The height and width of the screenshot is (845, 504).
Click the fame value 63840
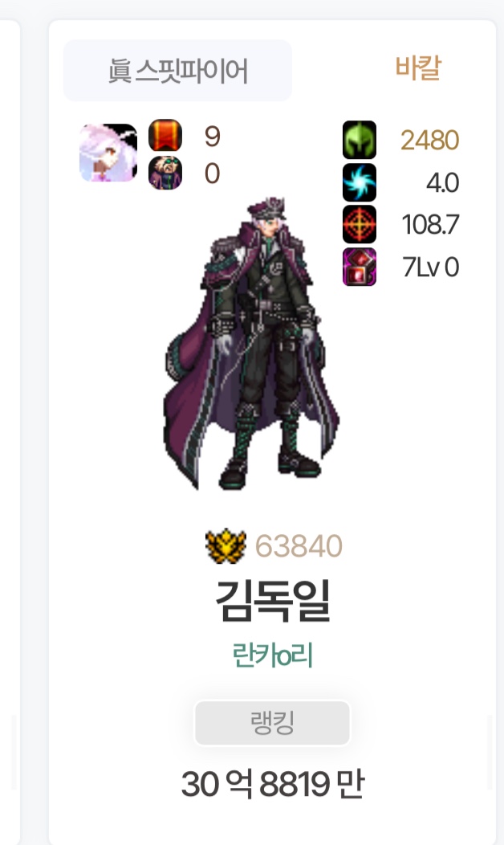click(x=299, y=546)
